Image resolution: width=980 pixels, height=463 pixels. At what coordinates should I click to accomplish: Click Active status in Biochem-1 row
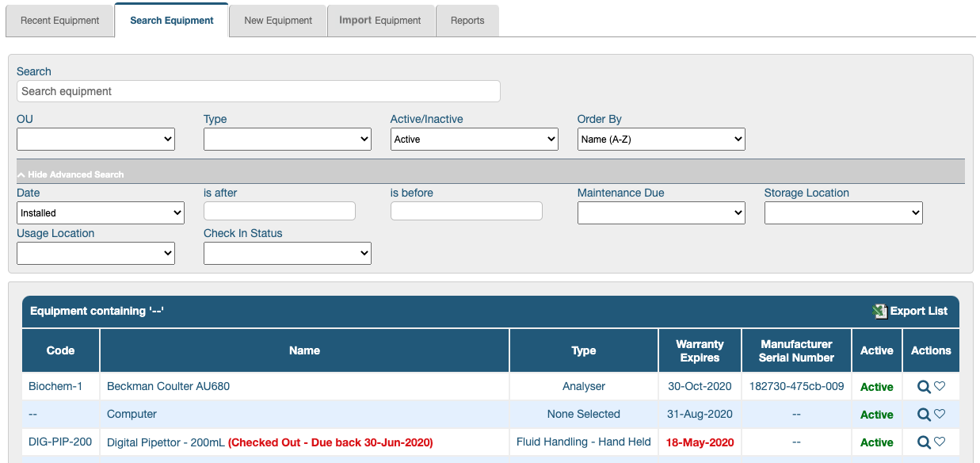[877, 387]
